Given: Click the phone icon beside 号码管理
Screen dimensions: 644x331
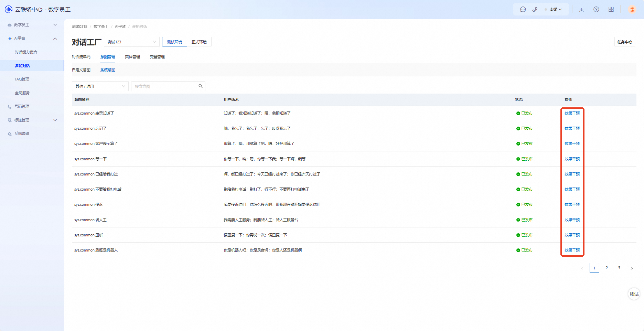Looking at the screenshot, I should 10,107.
